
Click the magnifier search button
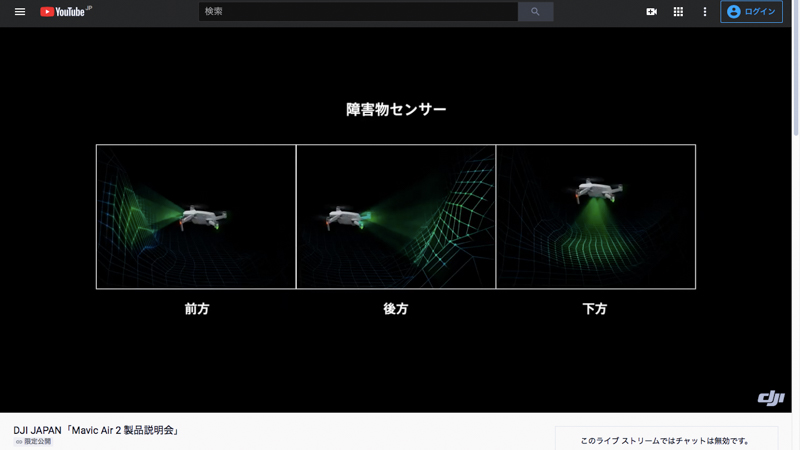535,11
